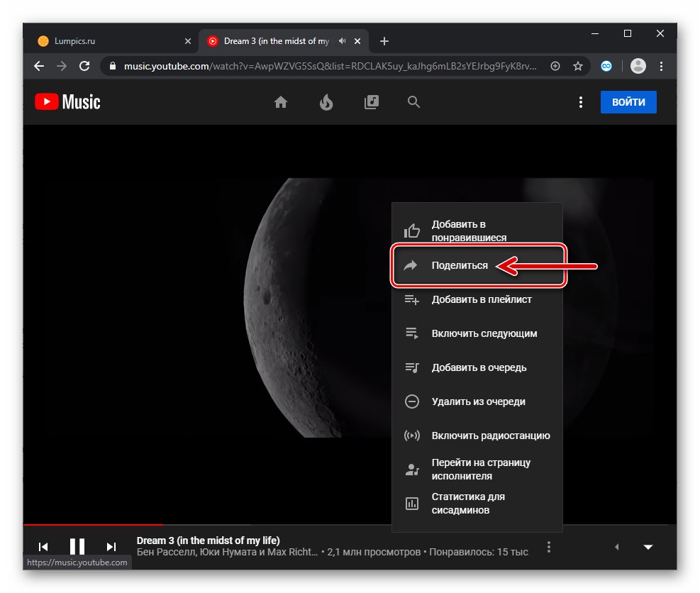Close the Dream 3 tab
The width and height of the screenshot is (700, 593).
357,41
